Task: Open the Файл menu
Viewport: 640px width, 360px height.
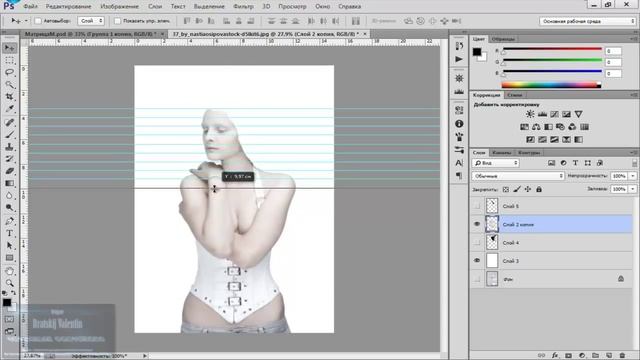Action: (x=30, y=7)
